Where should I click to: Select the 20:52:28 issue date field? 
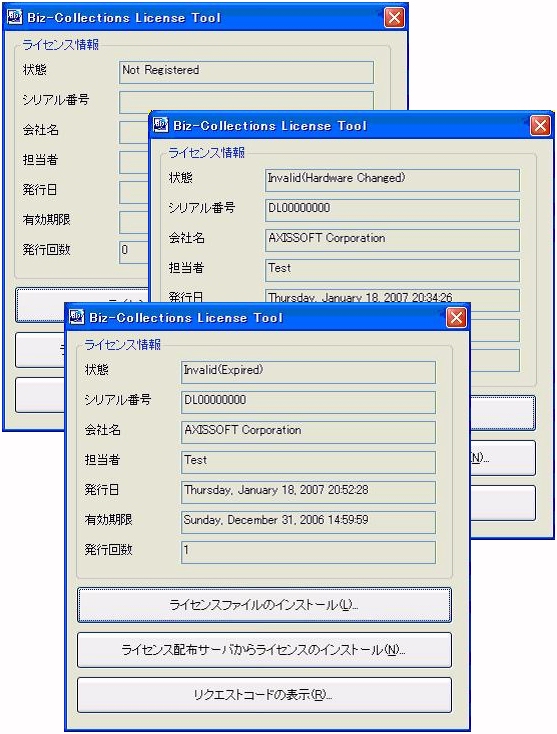[x=308, y=492]
